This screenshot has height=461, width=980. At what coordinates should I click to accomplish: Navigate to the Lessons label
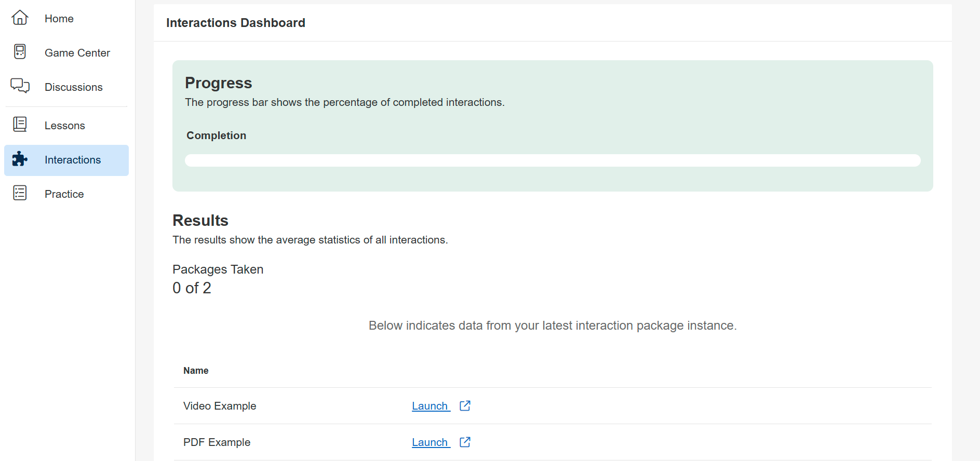click(x=64, y=126)
